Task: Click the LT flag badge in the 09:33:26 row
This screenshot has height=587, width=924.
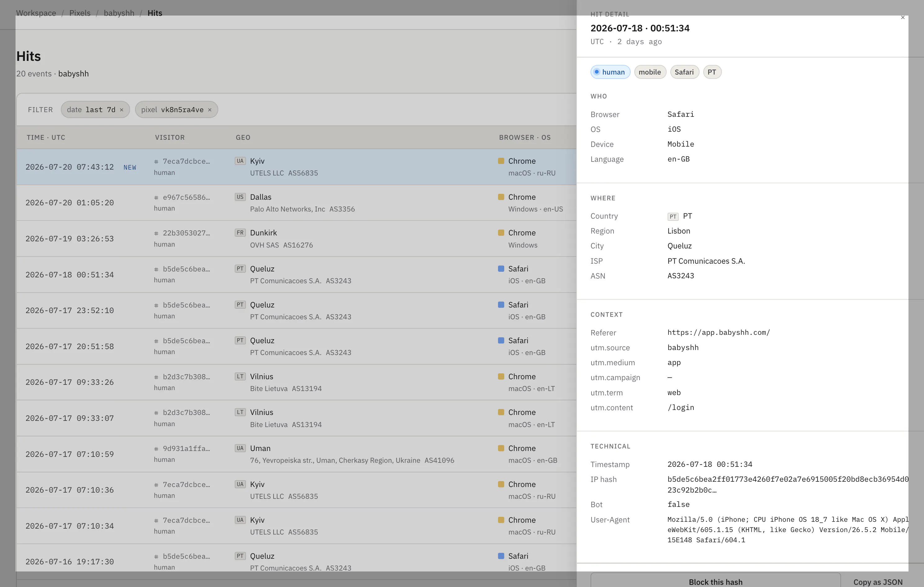Action: pos(240,377)
